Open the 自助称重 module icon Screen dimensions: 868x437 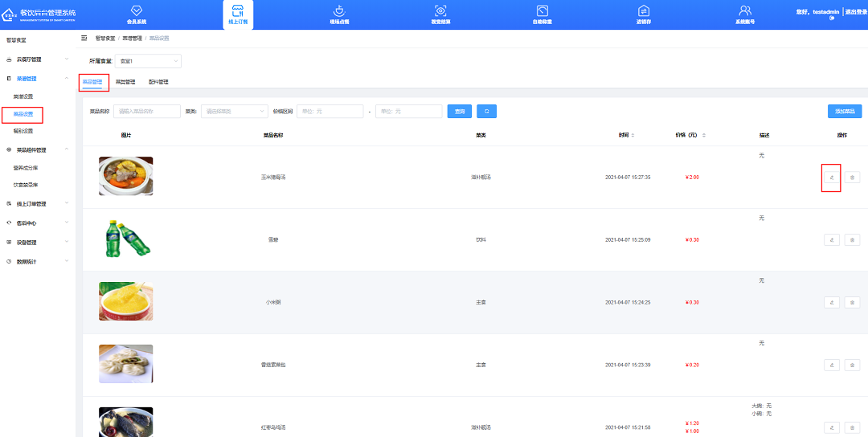coord(542,11)
